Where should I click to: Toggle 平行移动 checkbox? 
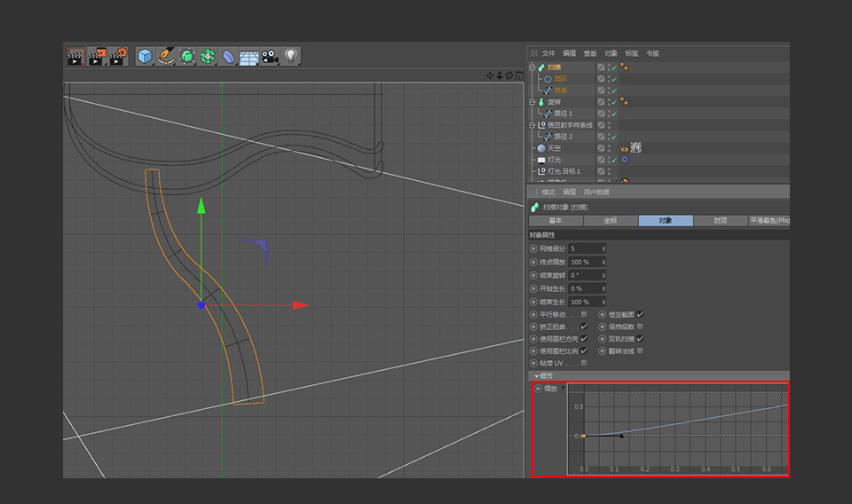[x=584, y=314]
